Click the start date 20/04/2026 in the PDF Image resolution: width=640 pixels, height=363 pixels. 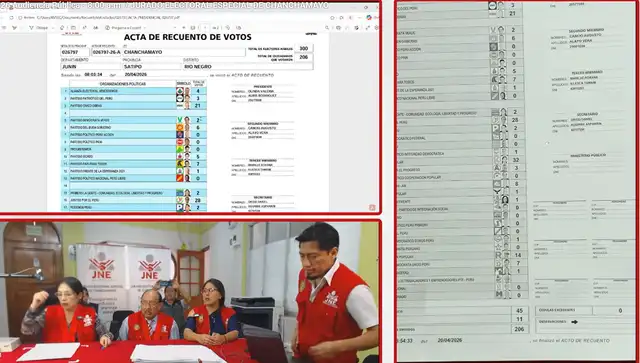135,75
